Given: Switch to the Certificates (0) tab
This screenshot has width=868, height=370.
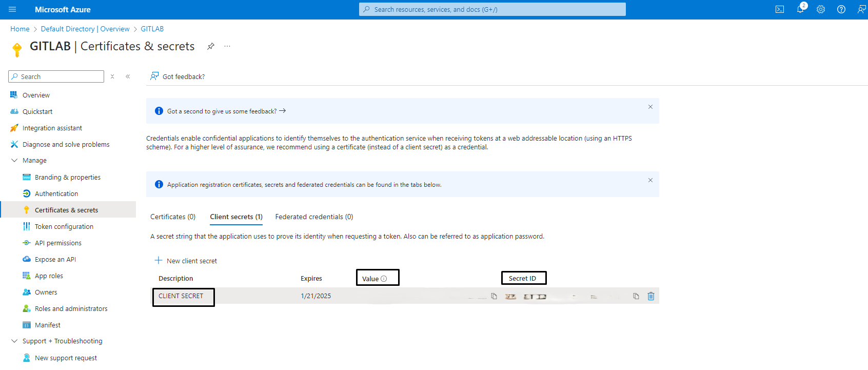Looking at the screenshot, I should 173,217.
